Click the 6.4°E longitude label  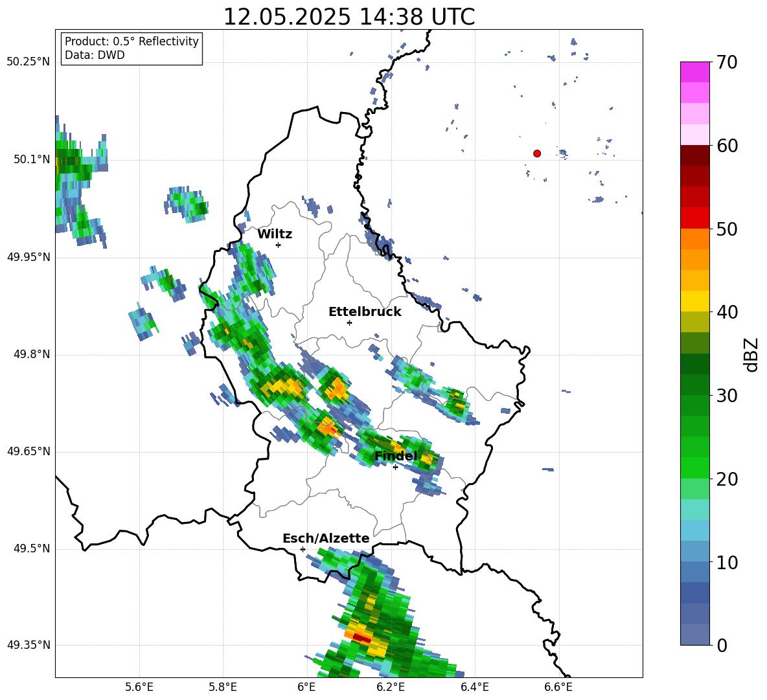(474, 687)
